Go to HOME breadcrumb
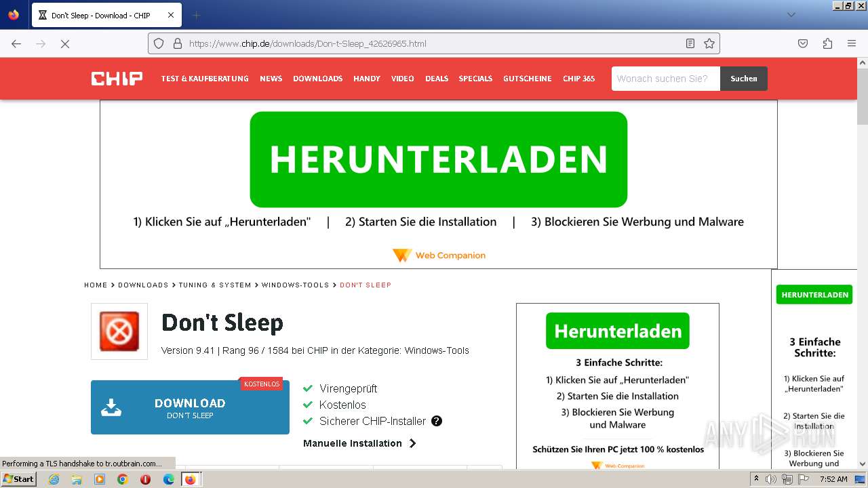 click(x=96, y=285)
